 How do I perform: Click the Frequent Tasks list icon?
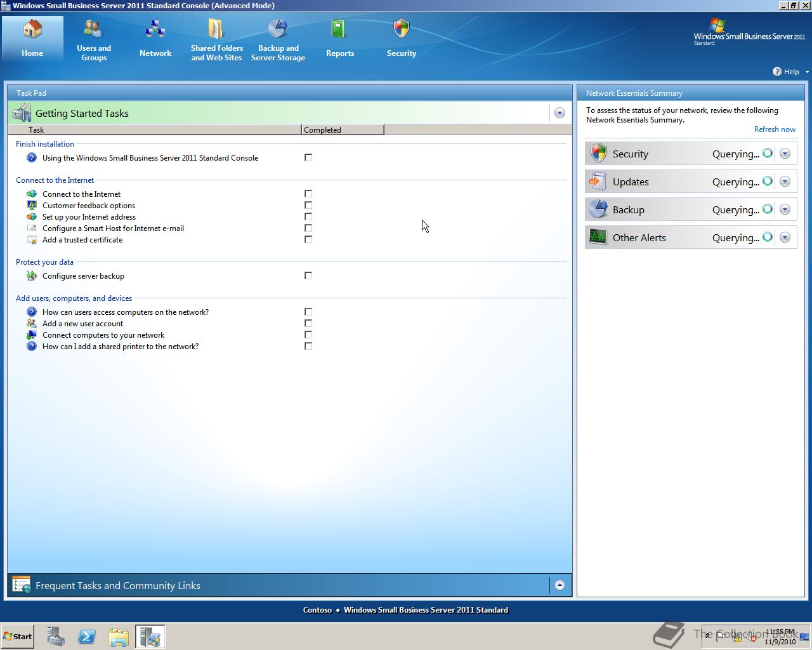coord(22,585)
